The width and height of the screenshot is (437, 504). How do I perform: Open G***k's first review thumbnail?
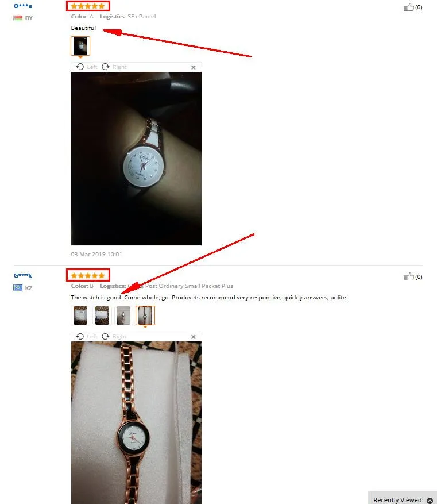click(x=80, y=316)
